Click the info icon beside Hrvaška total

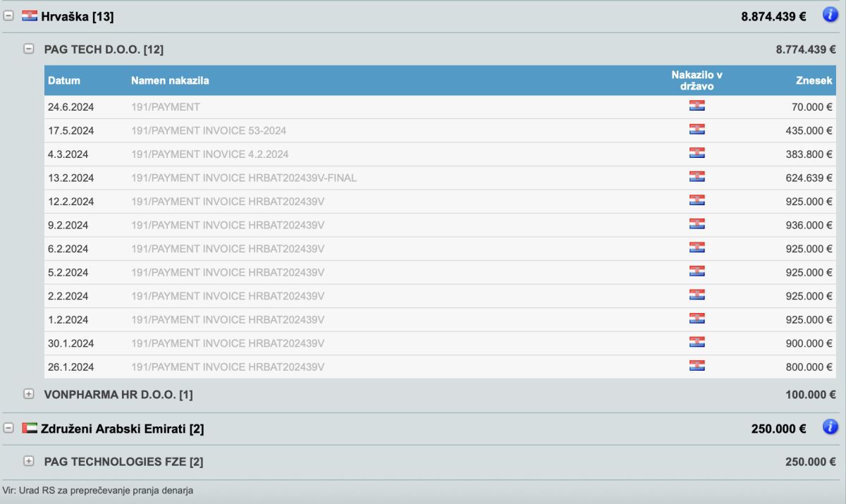pyautogui.click(x=830, y=15)
